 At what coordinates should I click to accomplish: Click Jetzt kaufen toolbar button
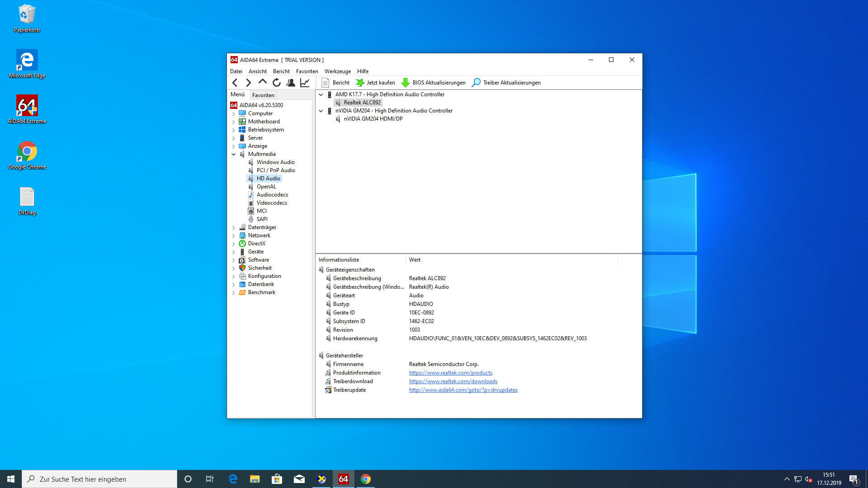pyautogui.click(x=375, y=82)
